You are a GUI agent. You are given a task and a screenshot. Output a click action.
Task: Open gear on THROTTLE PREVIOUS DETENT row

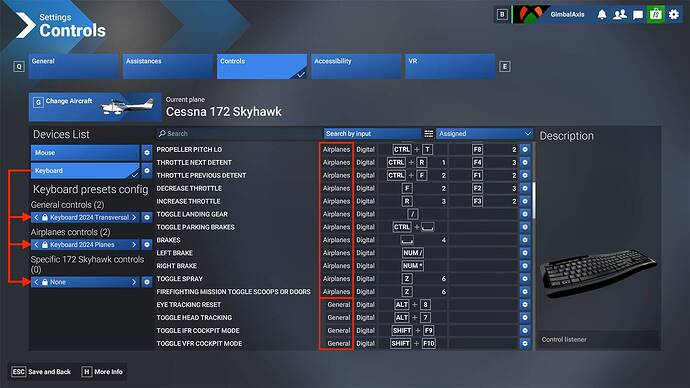[x=525, y=175]
